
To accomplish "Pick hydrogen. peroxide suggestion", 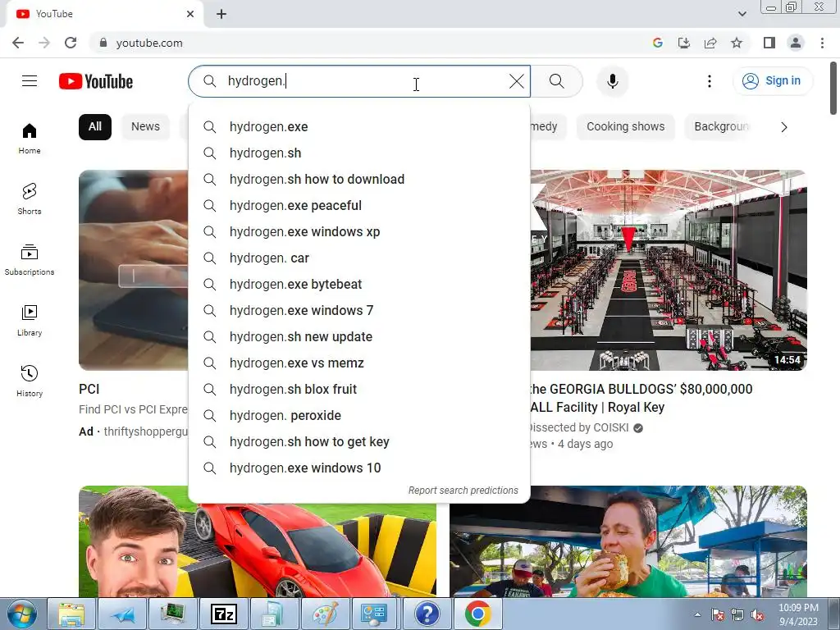I will [359, 416].
